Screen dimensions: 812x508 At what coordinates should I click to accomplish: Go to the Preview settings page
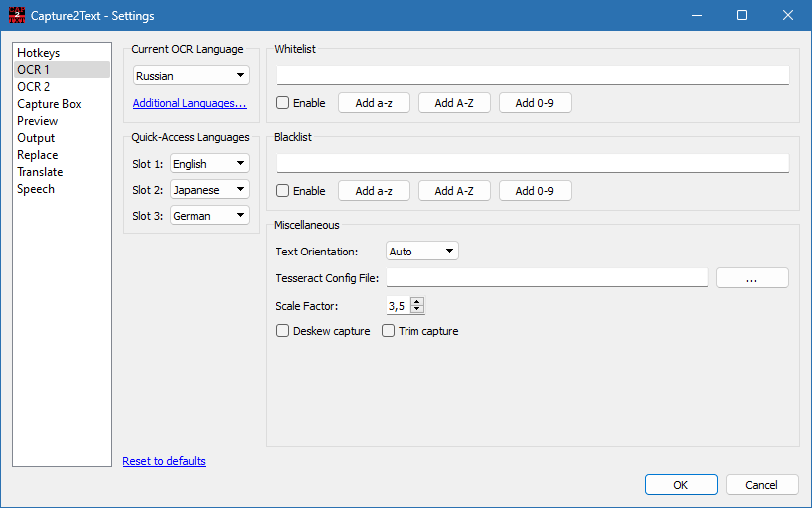point(62,121)
